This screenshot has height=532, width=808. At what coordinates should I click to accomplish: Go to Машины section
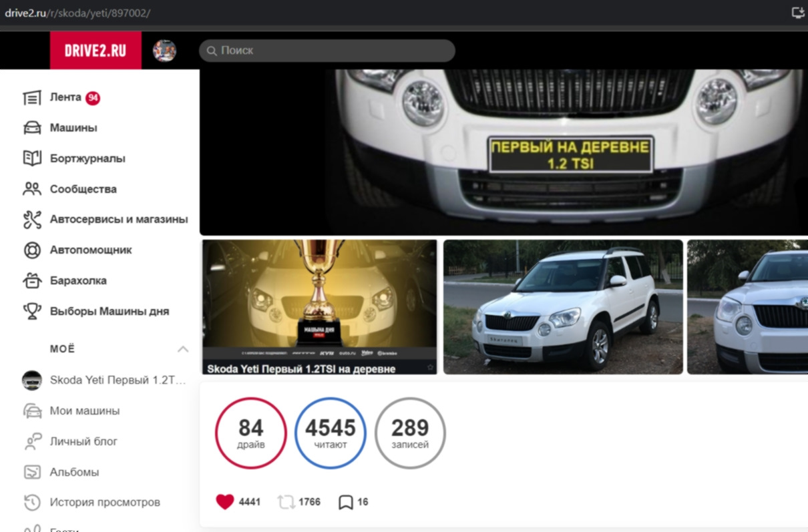pyautogui.click(x=73, y=128)
